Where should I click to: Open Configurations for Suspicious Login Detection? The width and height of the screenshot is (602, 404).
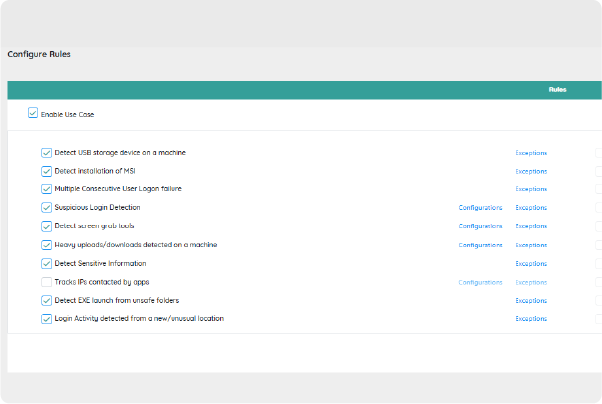[x=480, y=208]
